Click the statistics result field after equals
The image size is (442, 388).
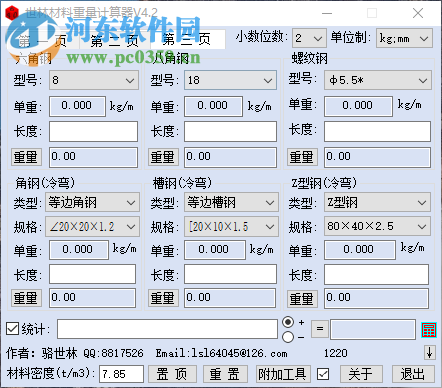373,329
